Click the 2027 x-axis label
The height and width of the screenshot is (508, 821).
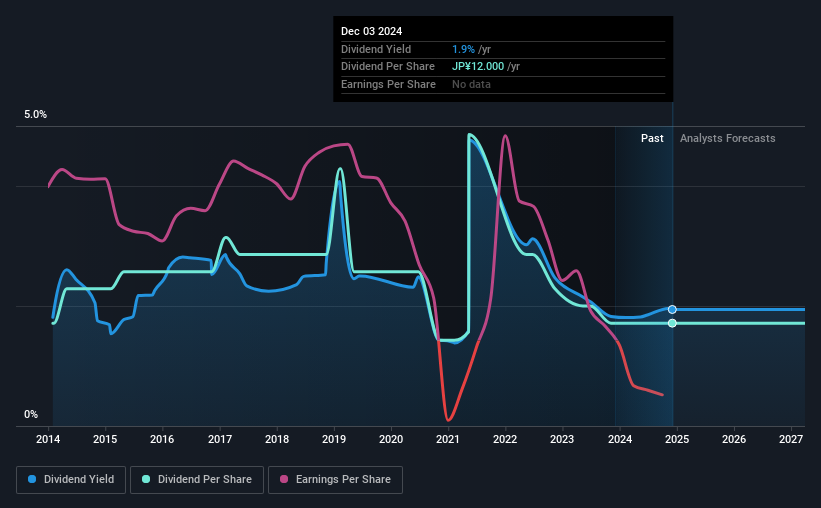(791, 439)
